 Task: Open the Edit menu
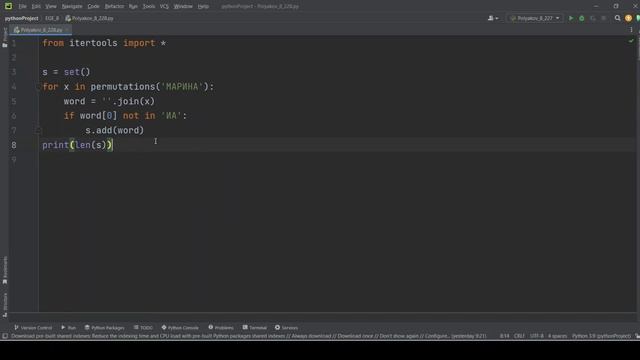[x=36, y=7]
